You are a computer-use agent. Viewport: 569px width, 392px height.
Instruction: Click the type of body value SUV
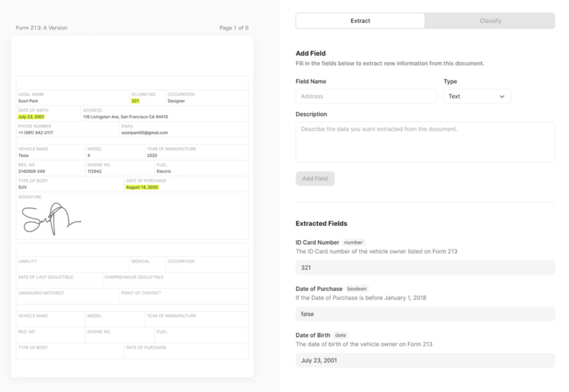pos(22,187)
